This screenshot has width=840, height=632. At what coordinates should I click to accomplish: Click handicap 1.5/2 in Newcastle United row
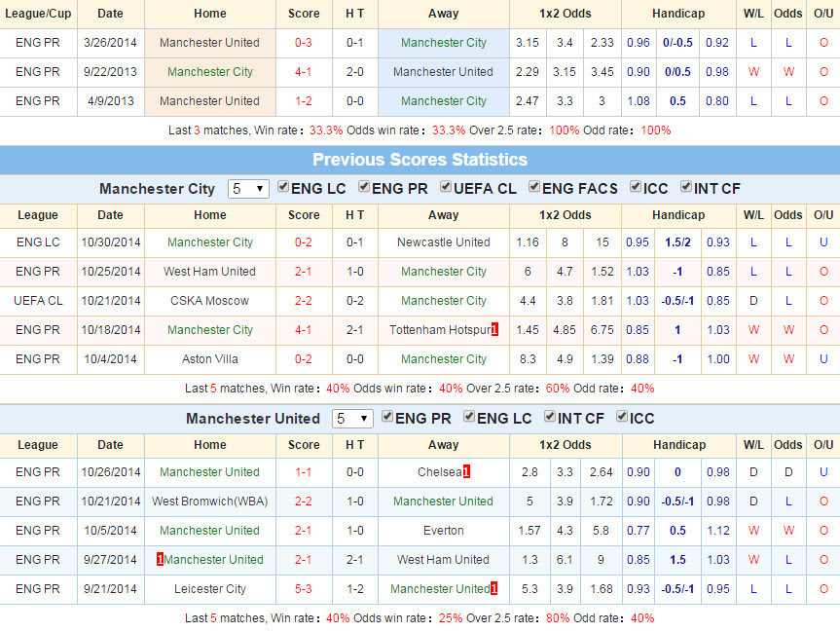click(677, 242)
